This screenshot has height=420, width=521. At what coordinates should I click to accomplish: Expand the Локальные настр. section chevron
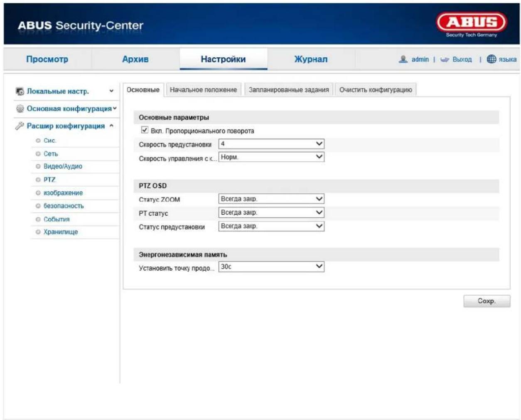tap(111, 91)
